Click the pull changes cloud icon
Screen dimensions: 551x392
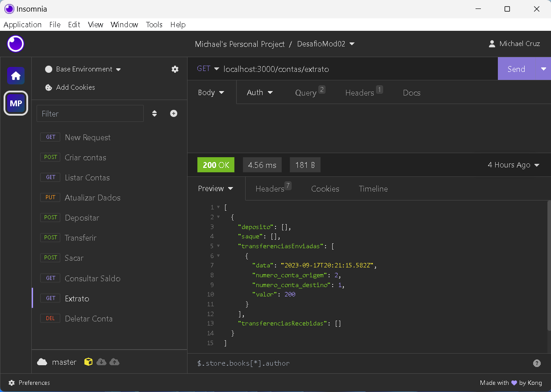[101, 362]
